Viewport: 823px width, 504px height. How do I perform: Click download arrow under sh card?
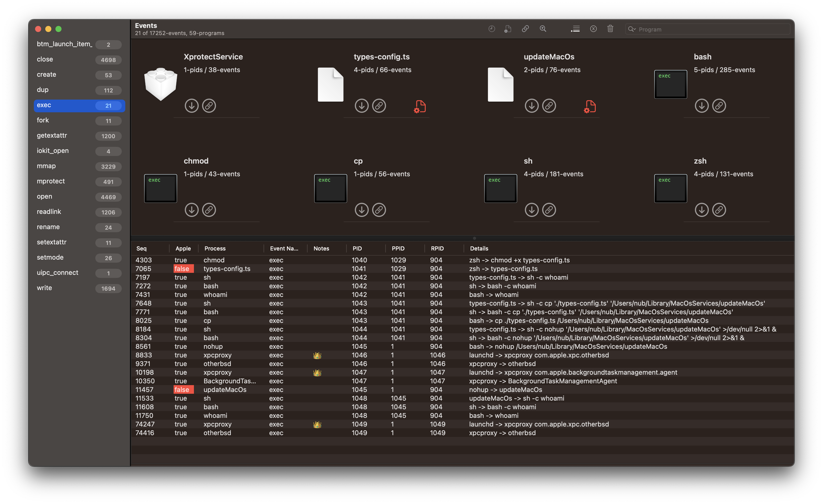coord(531,210)
